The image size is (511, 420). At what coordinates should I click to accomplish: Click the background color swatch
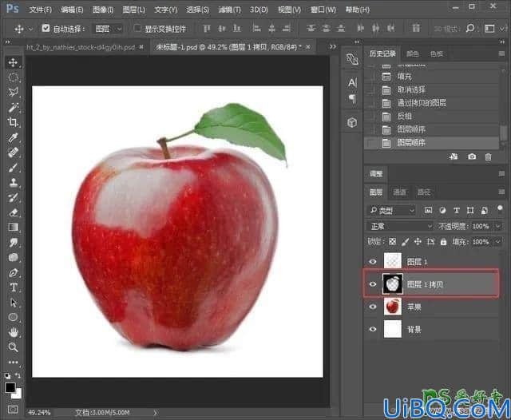pyautogui.click(x=18, y=394)
